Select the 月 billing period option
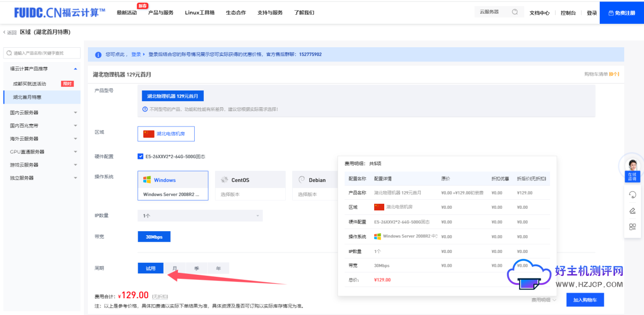644x315 pixels. tap(174, 268)
